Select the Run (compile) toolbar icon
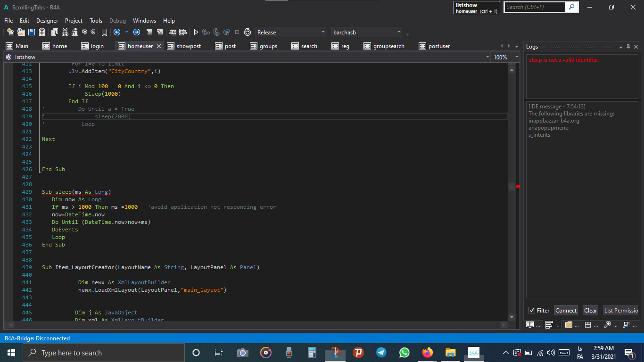 pos(196,32)
